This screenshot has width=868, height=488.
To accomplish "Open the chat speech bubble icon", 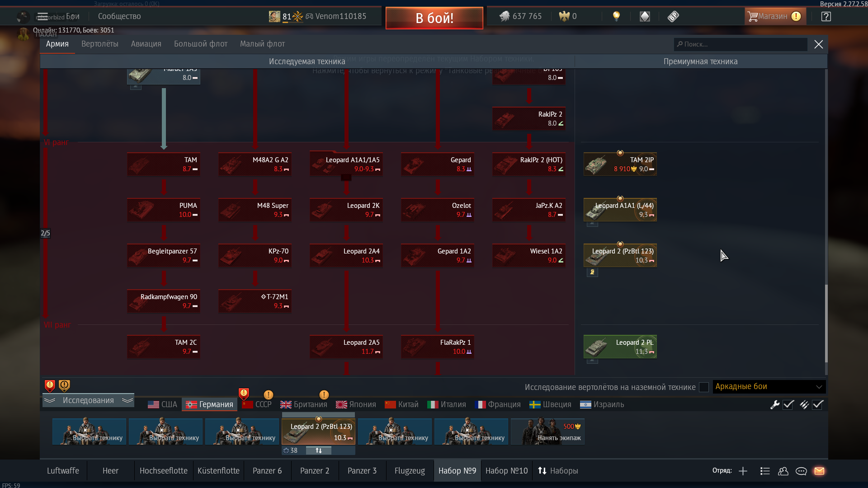I will [801, 471].
